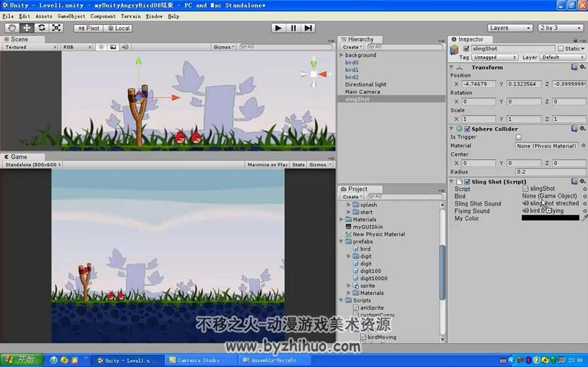Screen dimensions: 588x367
Task: Open the RGB render mode dropdown
Action: pyautogui.click(x=77, y=47)
